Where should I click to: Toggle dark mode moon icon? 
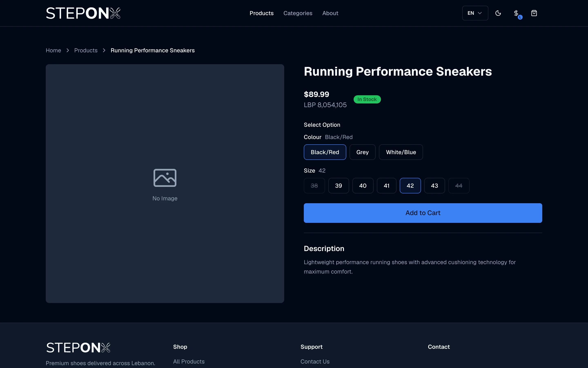point(498,13)
